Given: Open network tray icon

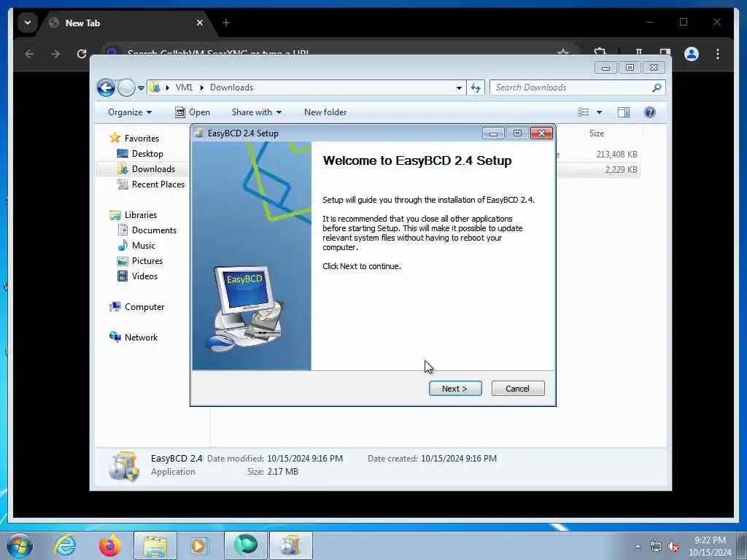Looking at the screenshot, I should 656,547.
